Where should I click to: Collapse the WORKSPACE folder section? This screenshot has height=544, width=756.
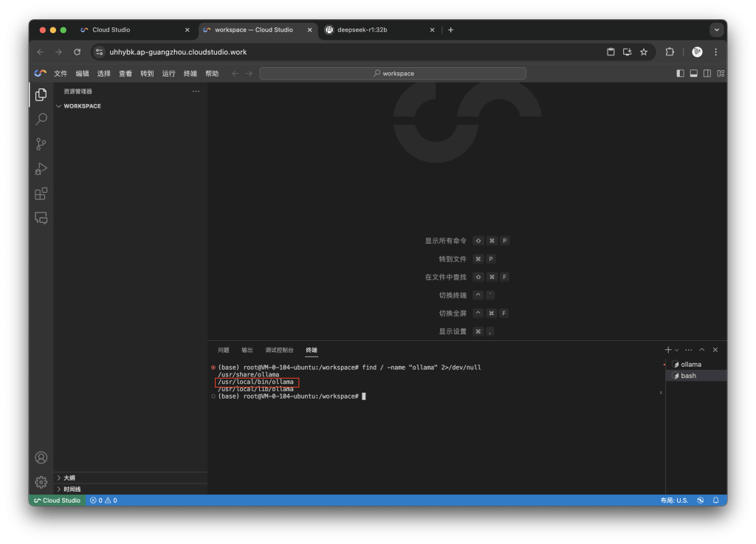[131, 106]
